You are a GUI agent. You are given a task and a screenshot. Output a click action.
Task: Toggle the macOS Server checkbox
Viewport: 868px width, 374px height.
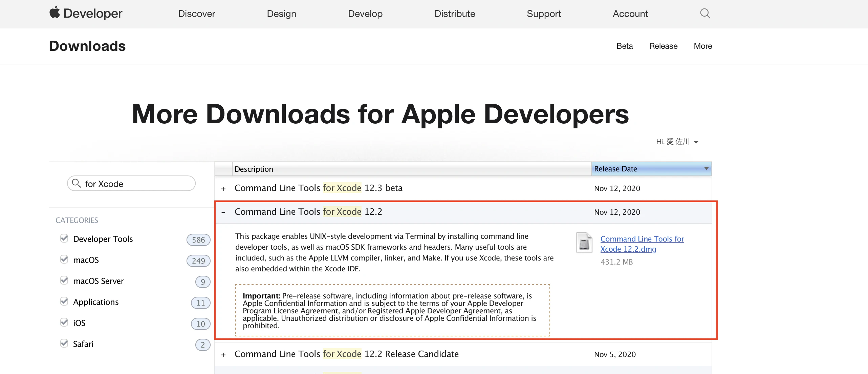[64, 280]
